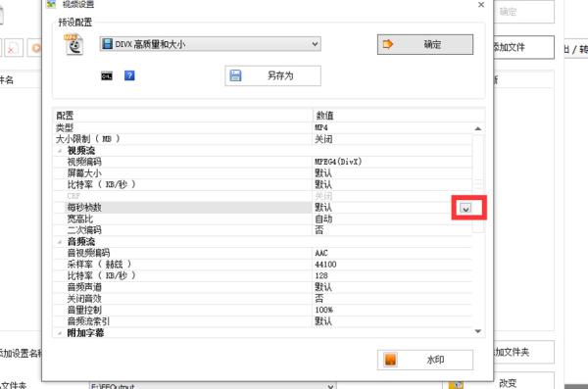Screen dimensions: 588x389
Task: Select the 二次编码 row value 否
Action: click(319, 230)
